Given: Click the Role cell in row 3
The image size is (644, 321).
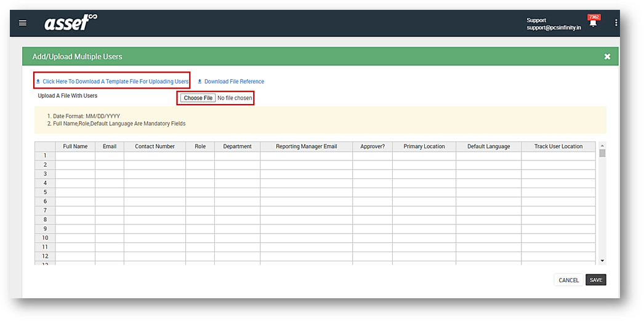Looking at the screenshot, I should [x=200, y=174].
